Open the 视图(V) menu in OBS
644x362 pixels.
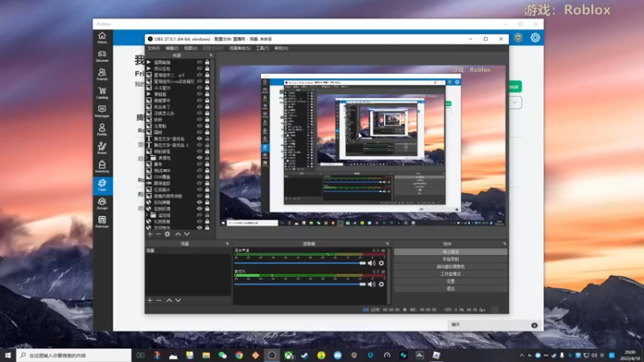coord(191,48)
